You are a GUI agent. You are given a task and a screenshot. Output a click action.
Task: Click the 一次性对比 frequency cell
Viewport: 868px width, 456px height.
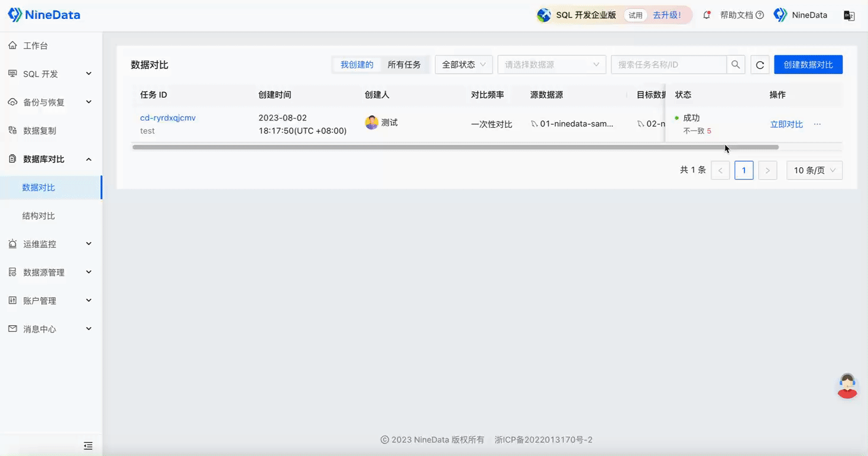tap(492, 124)
